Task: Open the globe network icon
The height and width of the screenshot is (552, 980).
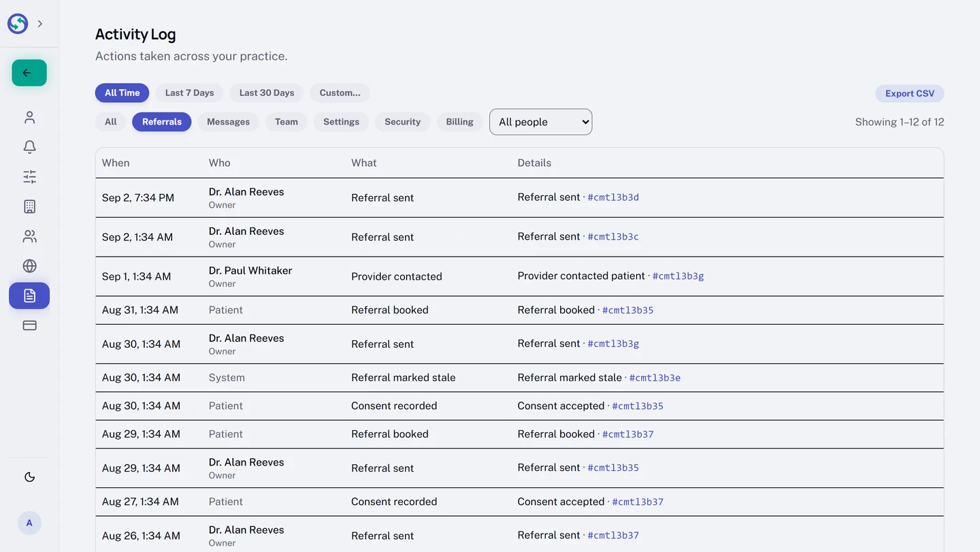Action: [x=29, y=266]
